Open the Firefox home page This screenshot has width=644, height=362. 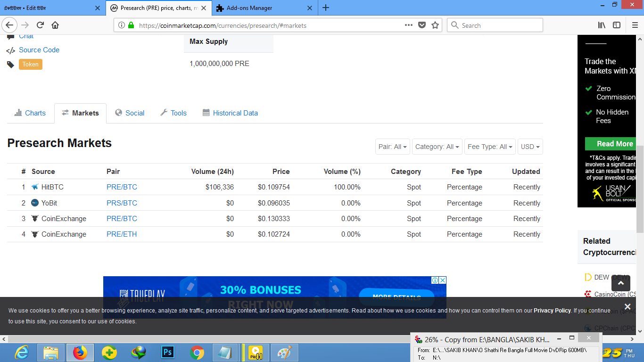(55, 25)
